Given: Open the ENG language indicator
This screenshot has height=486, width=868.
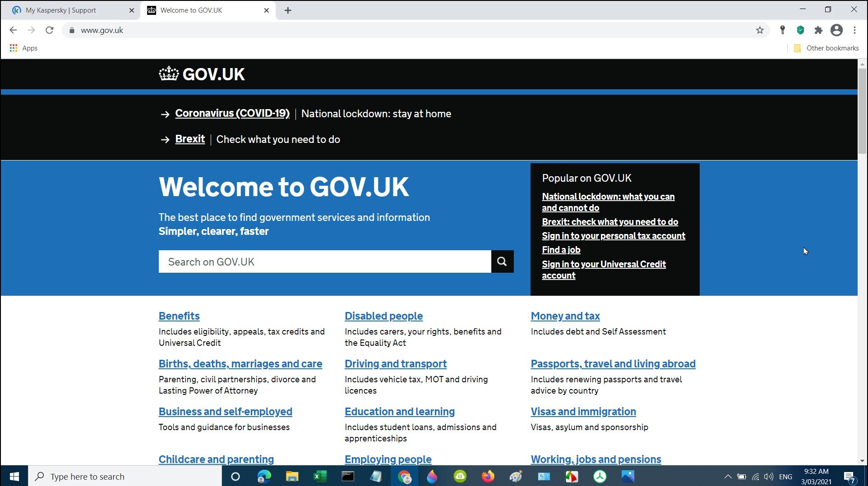Looking at the screenshot, I should pos(785,477).
